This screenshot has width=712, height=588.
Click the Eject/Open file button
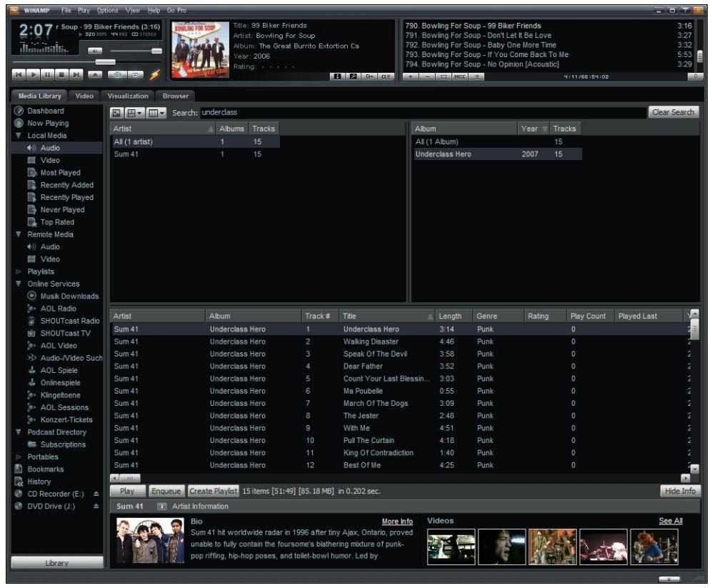coord(95,74)
